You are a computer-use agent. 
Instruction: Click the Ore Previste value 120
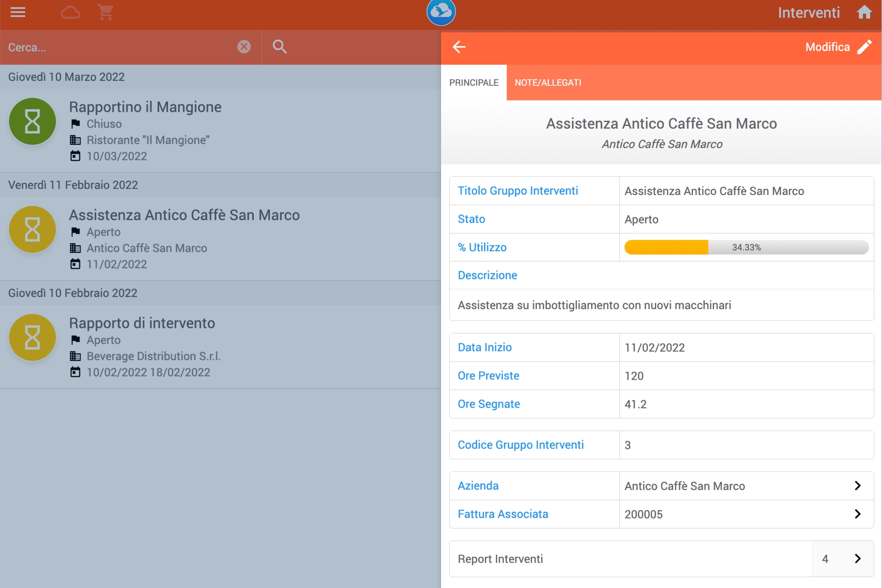point(634,376)
